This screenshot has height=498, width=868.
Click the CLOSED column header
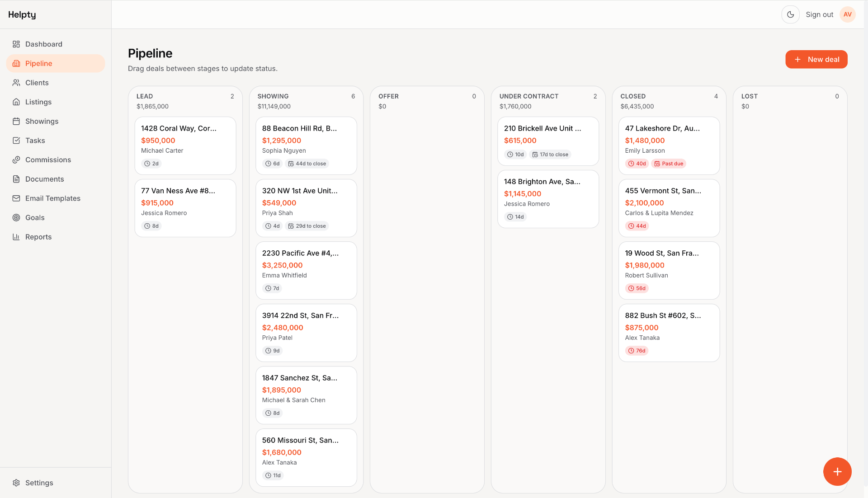[633, 96]
